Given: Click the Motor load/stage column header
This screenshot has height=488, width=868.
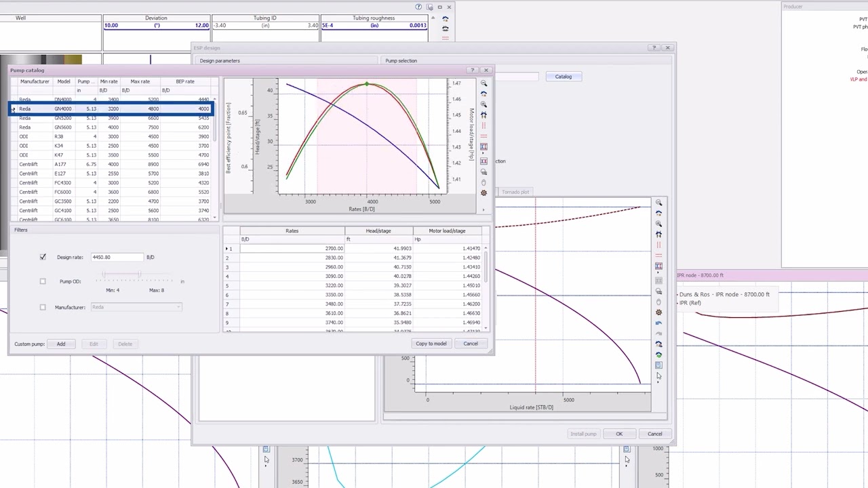Looking at the screenshot, I should [x=447, y=231].
